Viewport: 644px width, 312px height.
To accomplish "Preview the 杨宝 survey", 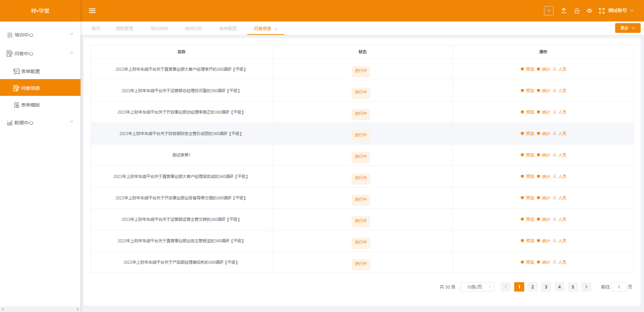I will pyautogui.click(x=527, y=241).
